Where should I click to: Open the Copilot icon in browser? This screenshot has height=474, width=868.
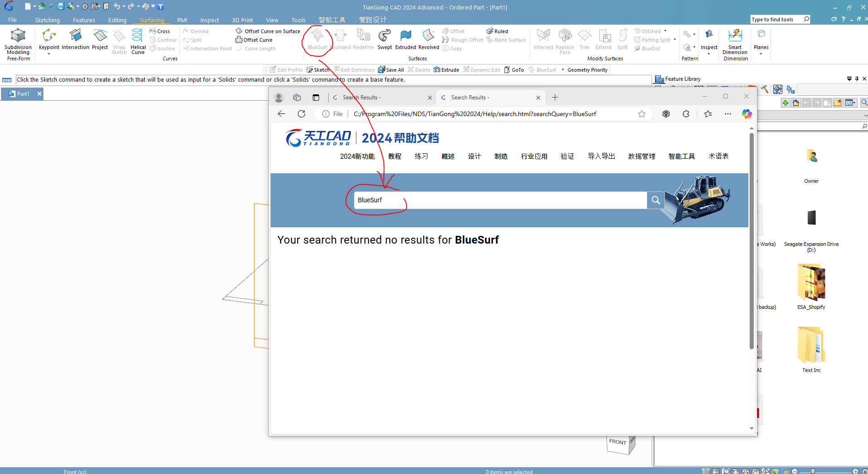(747, 114)
